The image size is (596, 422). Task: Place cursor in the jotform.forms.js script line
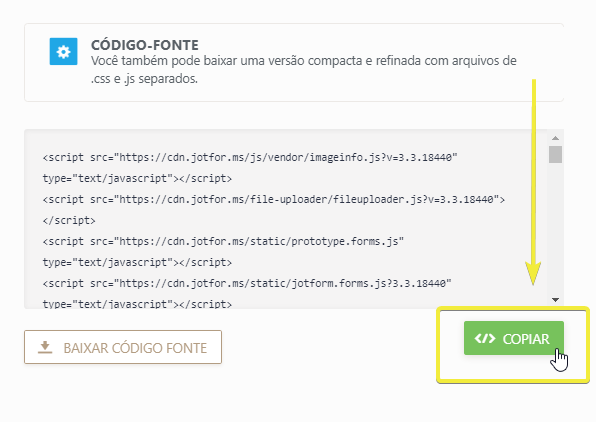pos(247,283)
